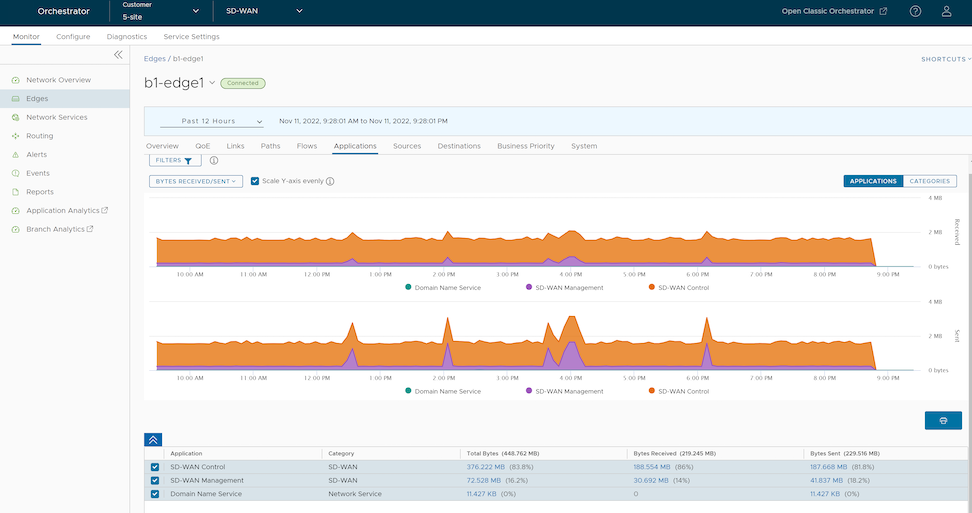The image size is (972, 513).
Task: Open Alerts from the sidebar
Action: (x=36, y=154)
